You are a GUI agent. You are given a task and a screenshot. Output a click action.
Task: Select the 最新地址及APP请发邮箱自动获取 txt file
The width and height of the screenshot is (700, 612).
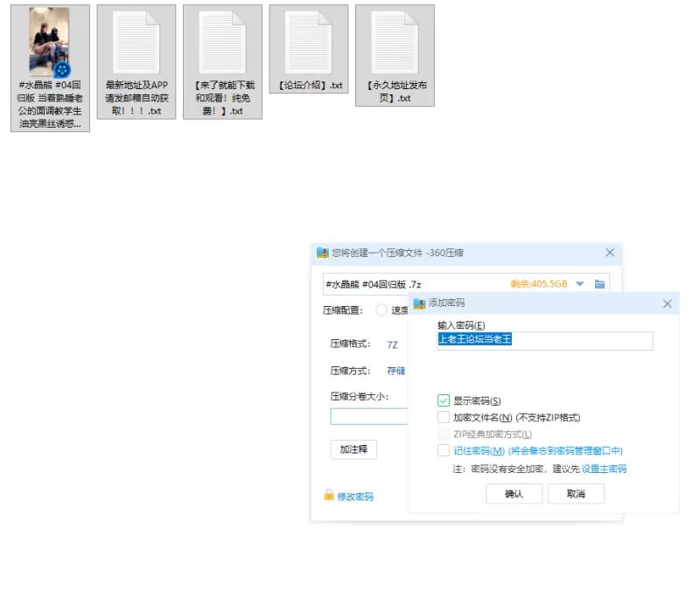[x=136, y=62]
